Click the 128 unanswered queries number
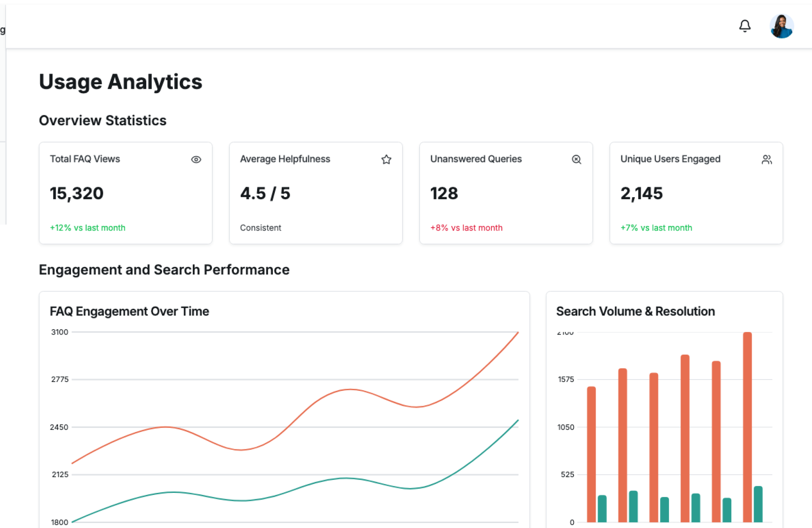Image resolution: width=812 pixels, height=528 pixels. click(444, 193)
